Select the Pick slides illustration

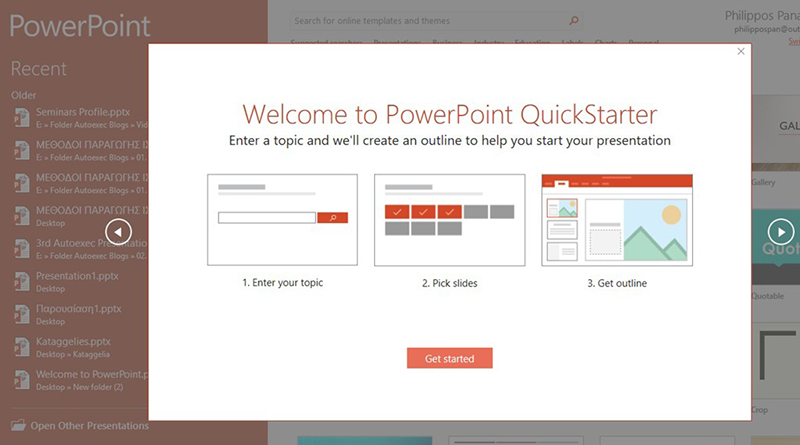tap(449, 220)
